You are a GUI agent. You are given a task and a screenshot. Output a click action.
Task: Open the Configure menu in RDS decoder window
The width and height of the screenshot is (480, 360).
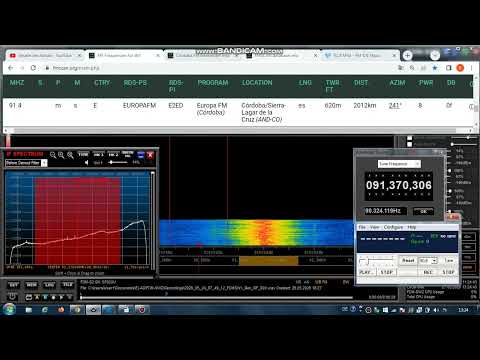pyautogui.click(x=393, y=227)
